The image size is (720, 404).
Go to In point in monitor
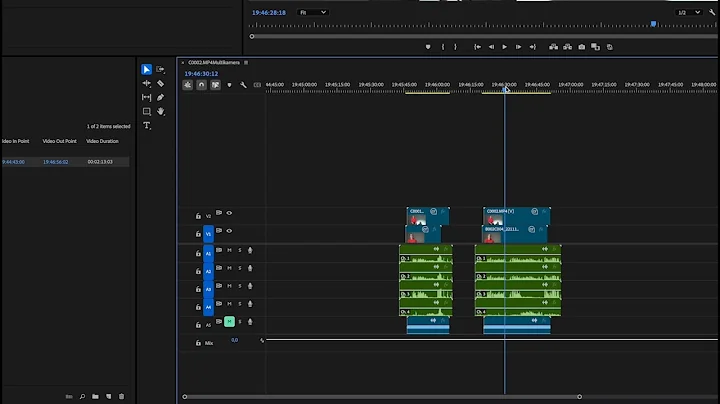click(x=478, y=47)
